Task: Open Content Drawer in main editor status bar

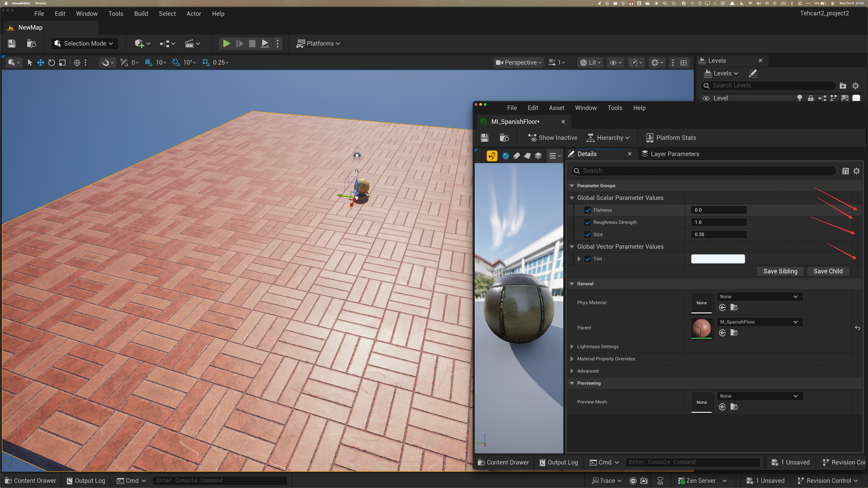Action: point(31,481)
